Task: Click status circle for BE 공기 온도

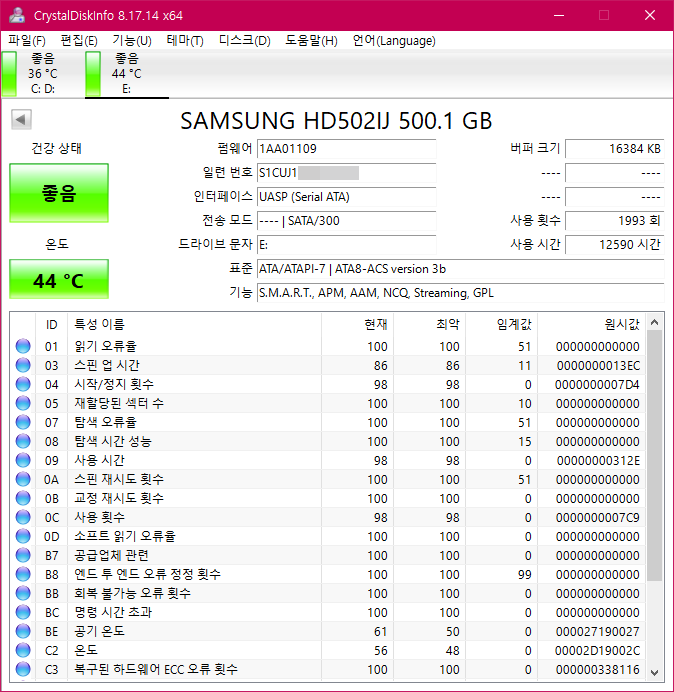Action: (x=23, y=631)
